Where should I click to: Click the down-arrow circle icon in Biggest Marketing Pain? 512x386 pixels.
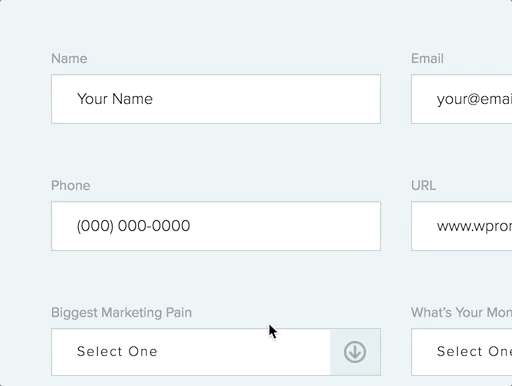[x=355, y=352]
